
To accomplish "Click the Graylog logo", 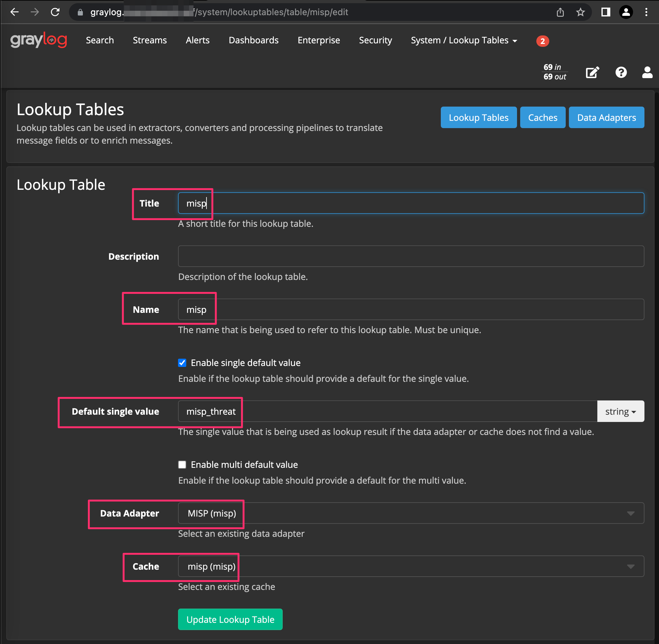I will (39, 40).
